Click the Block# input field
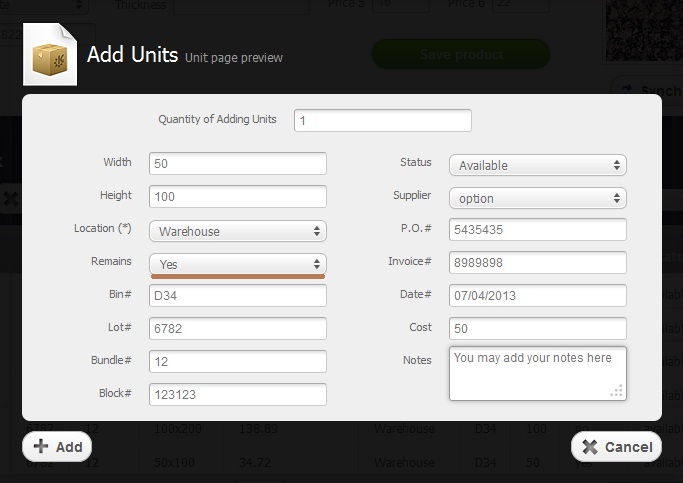683x483 pixels. click(238, 395)
